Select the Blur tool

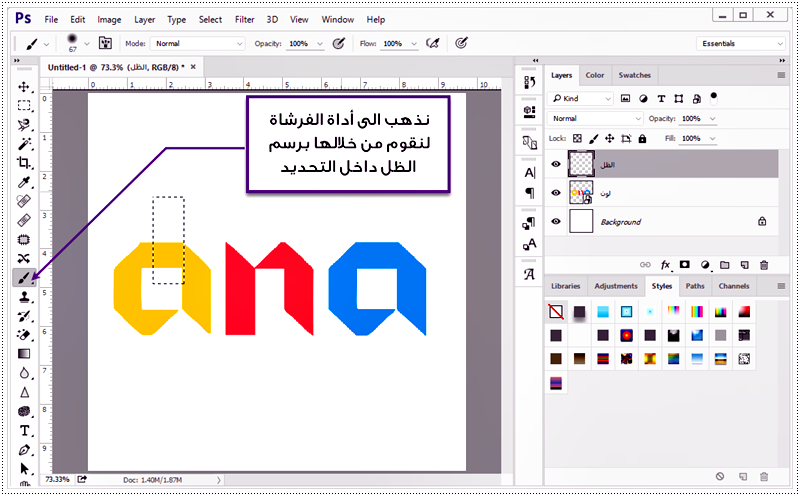tap(24, 373)
